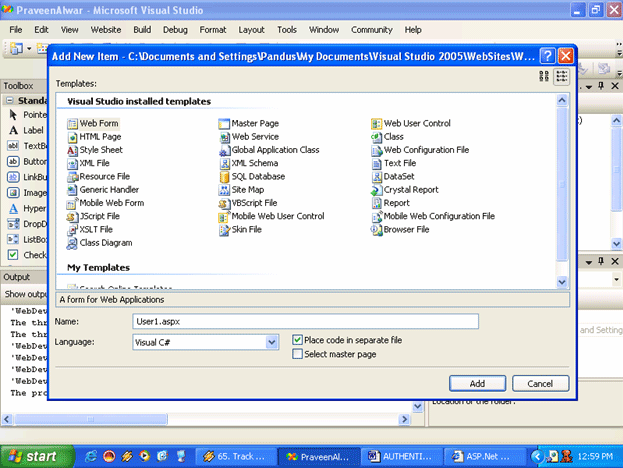Click the Cancel button

point(540,383)
